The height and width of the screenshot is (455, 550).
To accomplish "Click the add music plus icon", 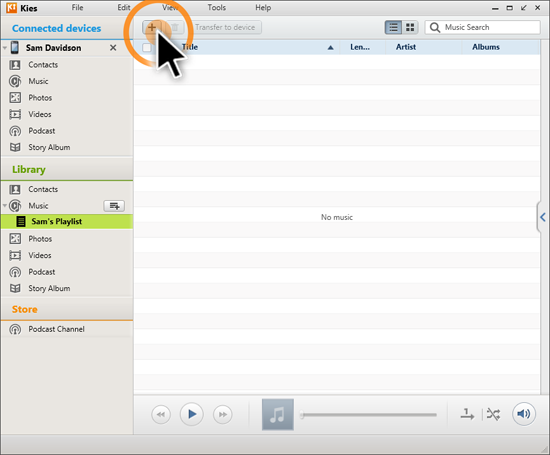I will tap(152, 27).
